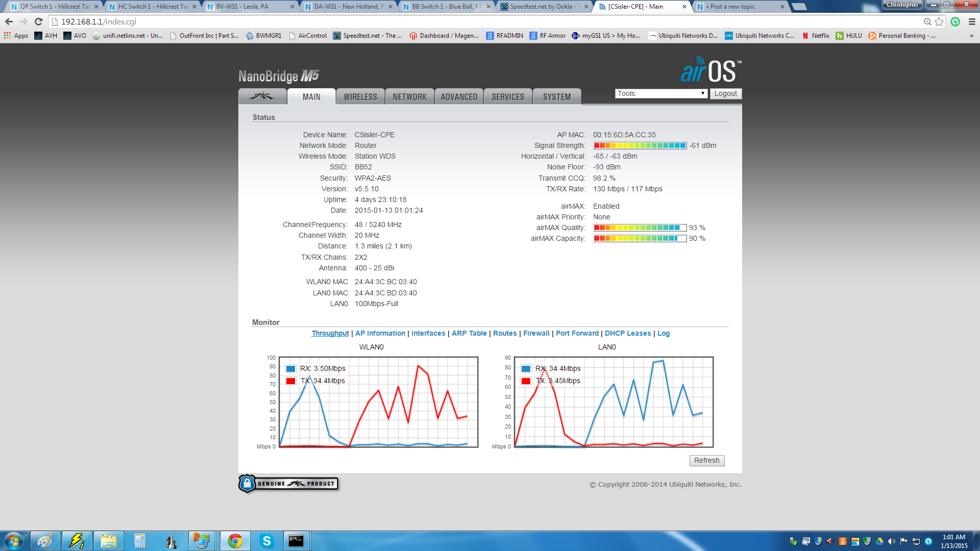Click the browser forward arrow
The image size is (980, 551).
point(23,21)
